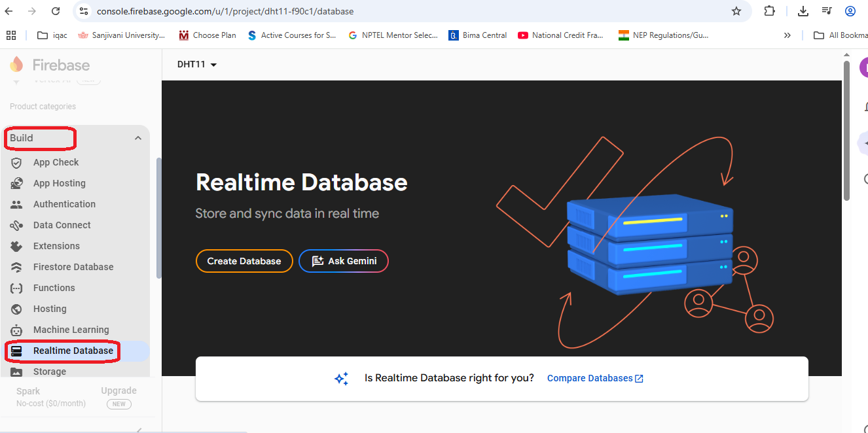Open Sanjivani University bookmark
Viewport: 868px width, 433px height.
(x=121, y=35)
